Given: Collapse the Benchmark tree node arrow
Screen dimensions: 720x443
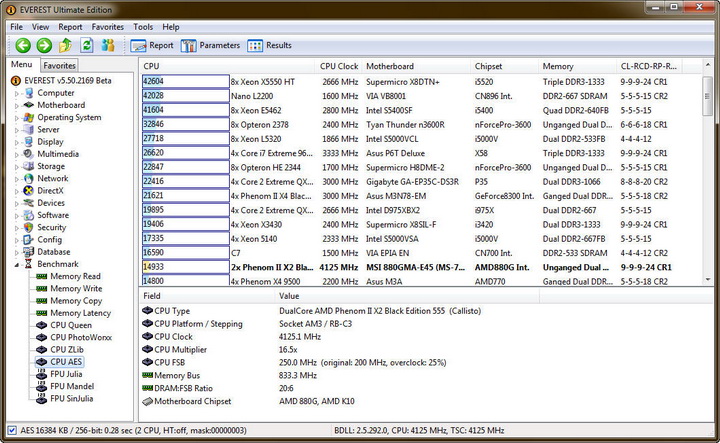Looking at the screenshot, I should point(17,264).
